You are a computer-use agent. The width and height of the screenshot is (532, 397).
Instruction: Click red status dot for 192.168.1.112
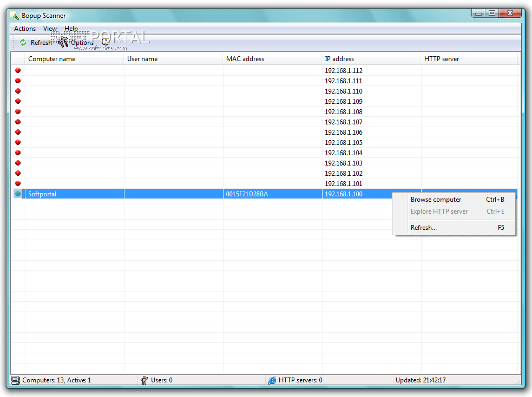click(18, 70)
